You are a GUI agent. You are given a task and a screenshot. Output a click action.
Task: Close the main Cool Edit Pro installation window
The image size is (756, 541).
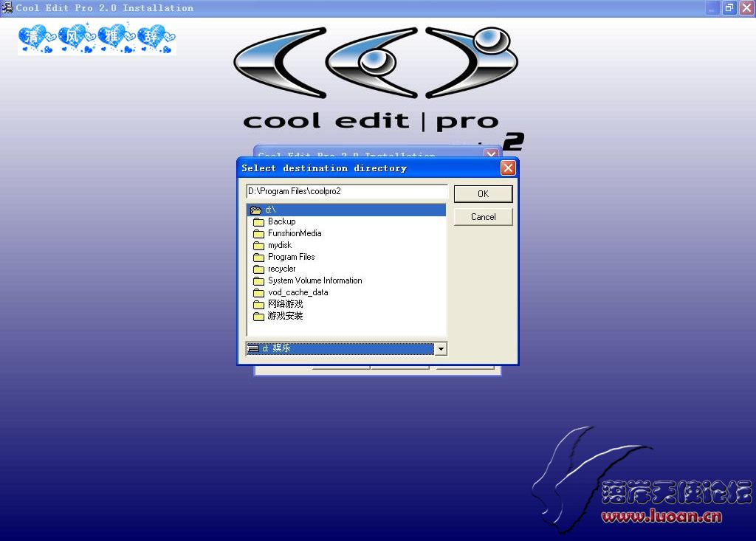pyautogui.click(x=746, y=7)
